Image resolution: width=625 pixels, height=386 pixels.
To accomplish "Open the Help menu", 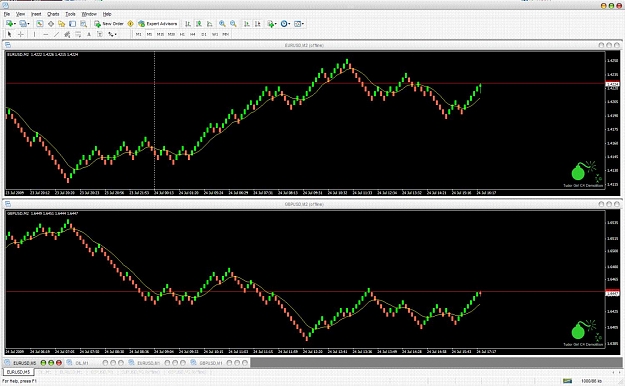I will [107, 14].
